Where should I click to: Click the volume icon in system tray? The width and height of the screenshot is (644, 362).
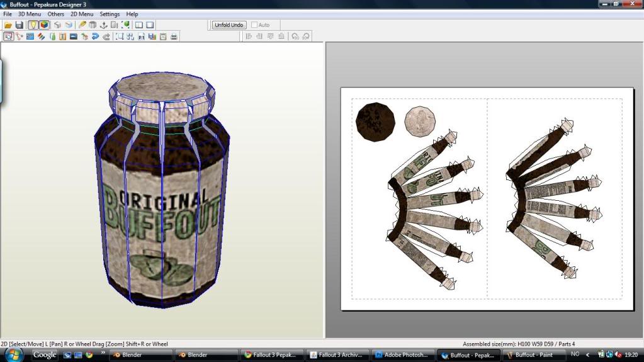click(618, 354)
